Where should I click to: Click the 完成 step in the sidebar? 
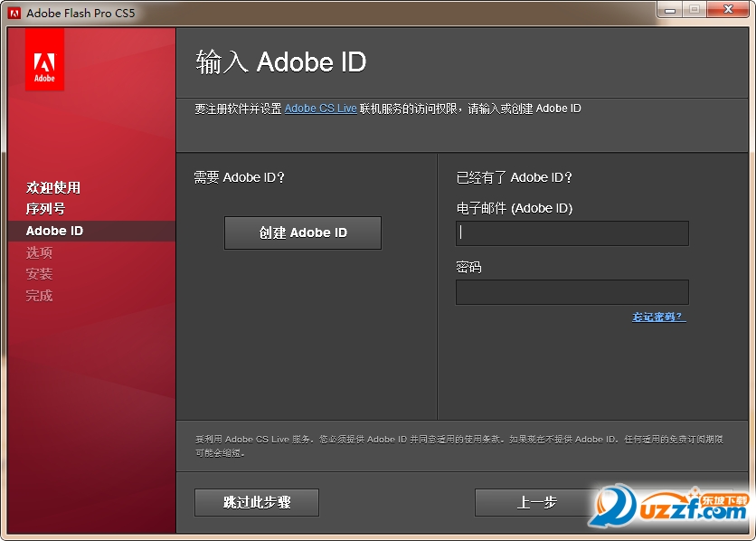[x=39, y=296]
